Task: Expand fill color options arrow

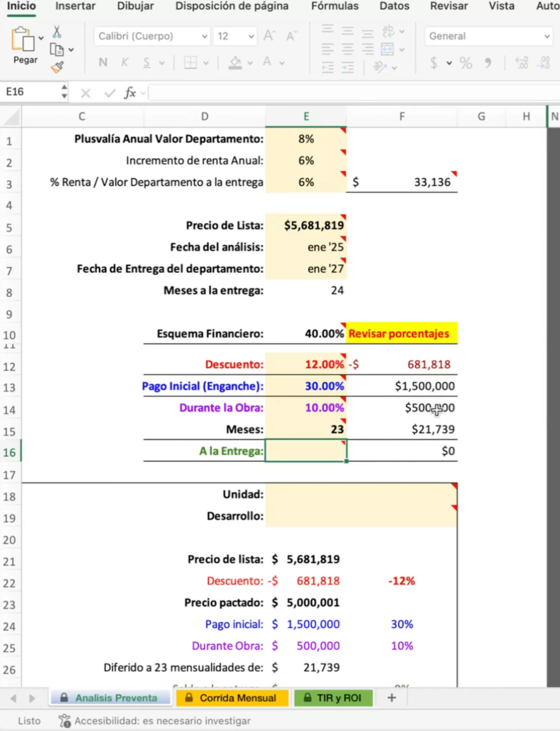Action: (x=250, y=63)
